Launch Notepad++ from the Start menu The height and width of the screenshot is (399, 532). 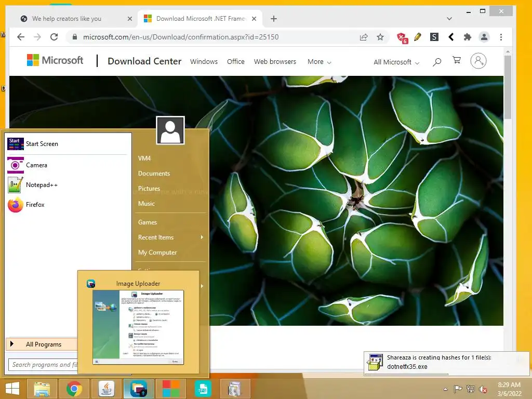[67, 185]
